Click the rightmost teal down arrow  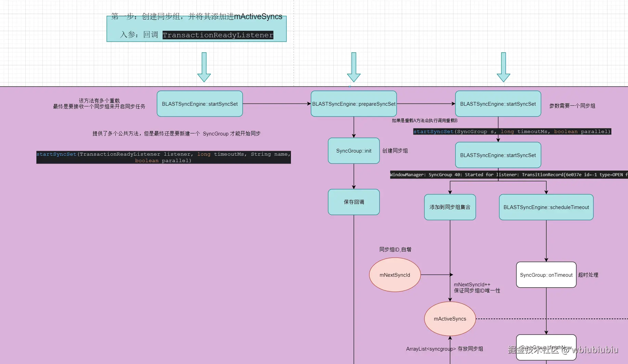503,67
